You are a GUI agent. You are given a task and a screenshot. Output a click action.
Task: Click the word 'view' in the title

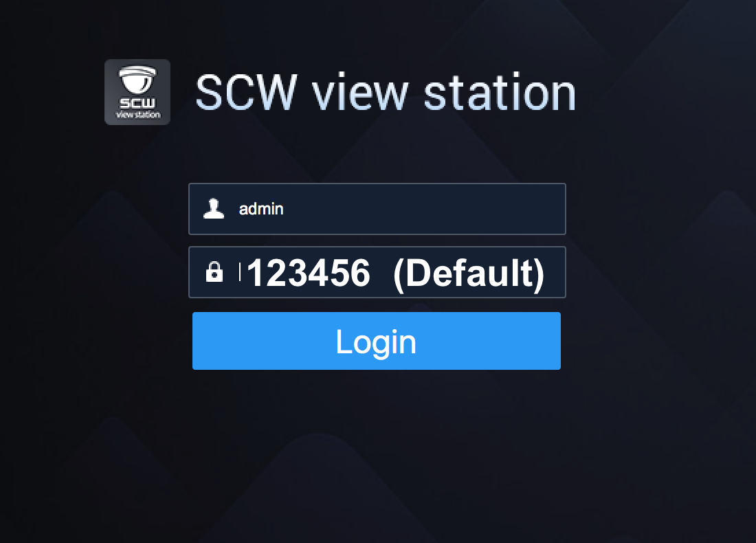(361, 92)
